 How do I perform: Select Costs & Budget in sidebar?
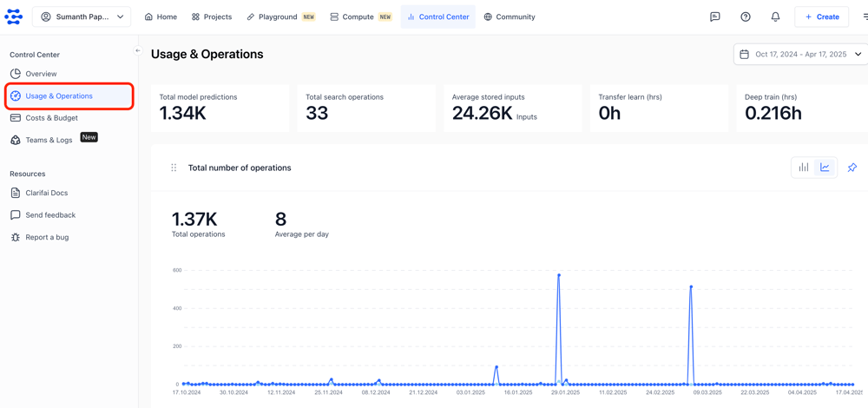pos(51,118)
